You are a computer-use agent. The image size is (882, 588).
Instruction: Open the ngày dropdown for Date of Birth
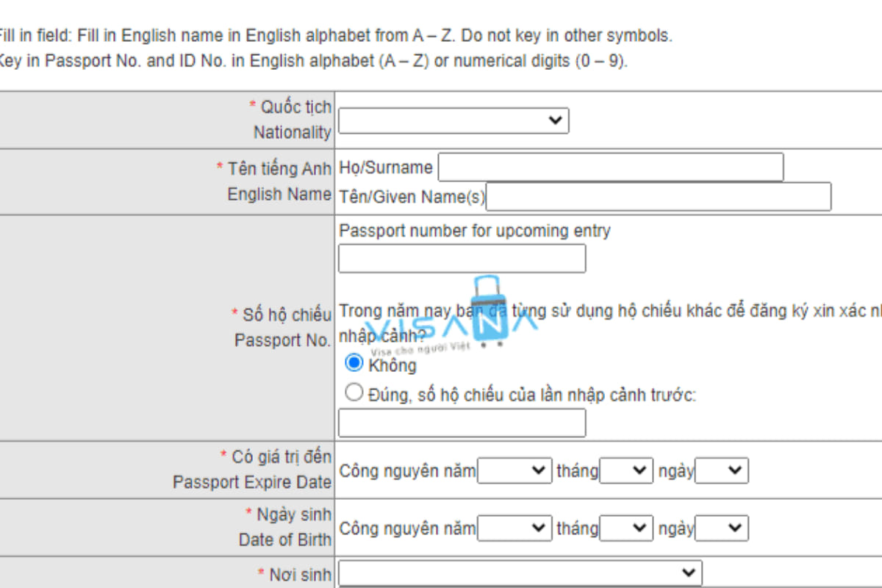(x=723, y=528)
